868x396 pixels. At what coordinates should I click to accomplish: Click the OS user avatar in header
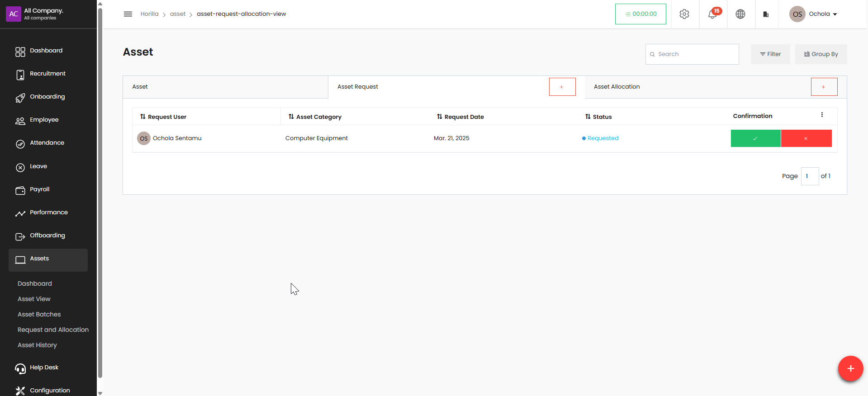click(797, 14)
